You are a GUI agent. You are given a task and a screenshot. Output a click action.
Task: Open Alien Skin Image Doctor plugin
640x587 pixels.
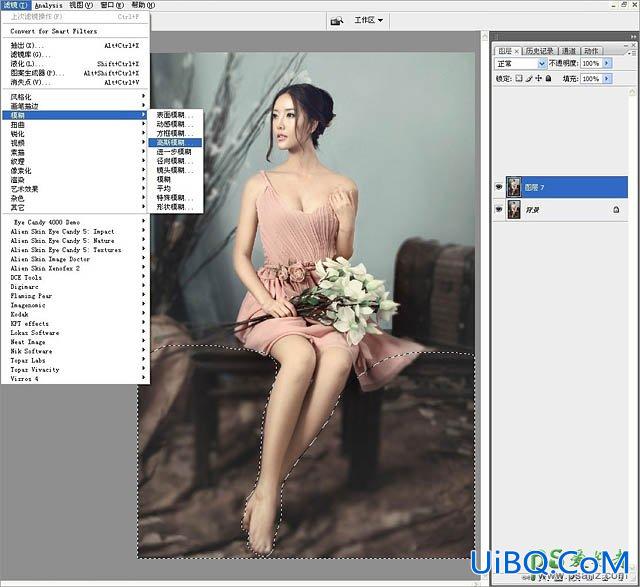[x=75, y=259]
